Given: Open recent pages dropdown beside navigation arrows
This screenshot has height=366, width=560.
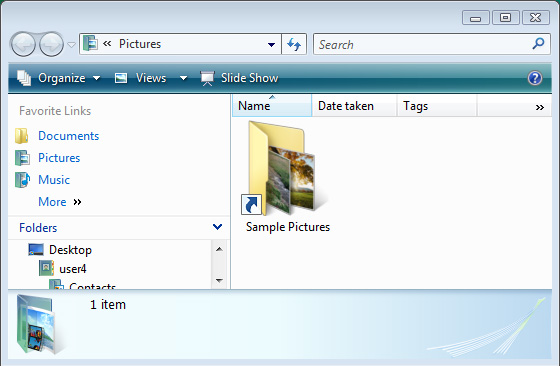Looking at the screenshot, I should [71, 45].
